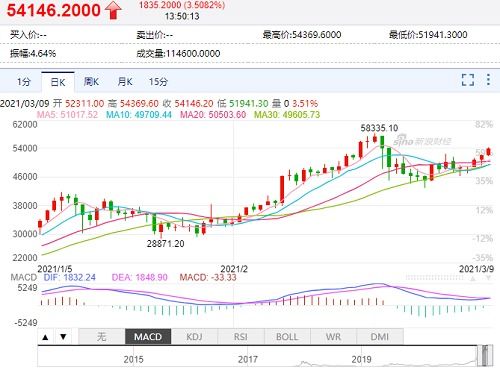The image size is (500, 370).
Task: Select the MACD indicator button
Action: [148, 337]
